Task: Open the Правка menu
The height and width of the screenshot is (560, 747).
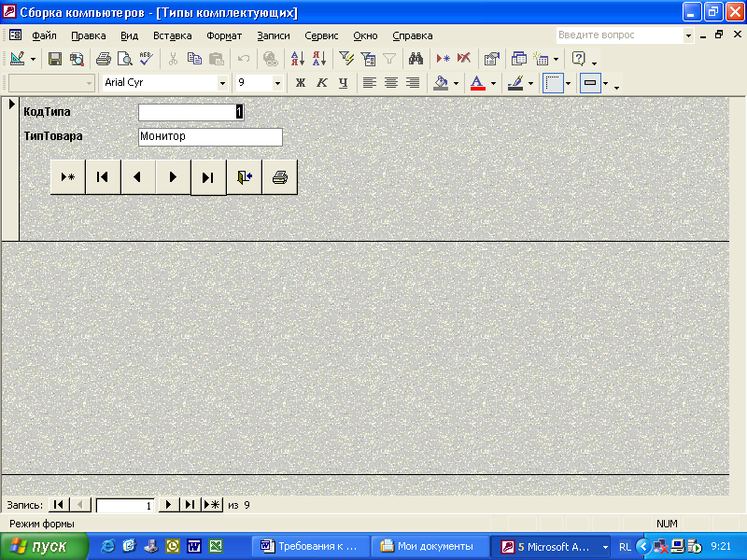Action: pos(88,35)
